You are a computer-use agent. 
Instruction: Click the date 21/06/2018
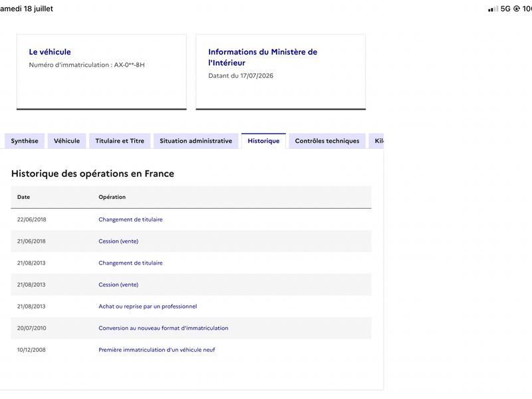tap(31, 241)
